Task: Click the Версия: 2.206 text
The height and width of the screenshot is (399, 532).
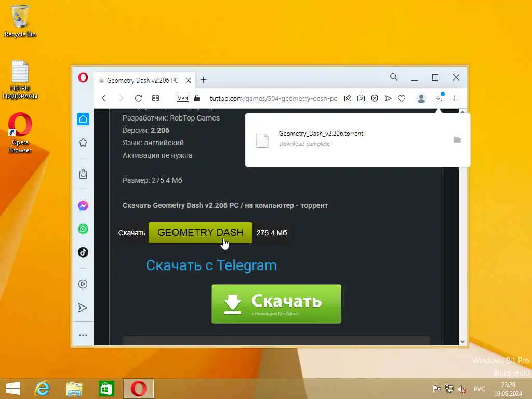Action: (x=146, y=130)
